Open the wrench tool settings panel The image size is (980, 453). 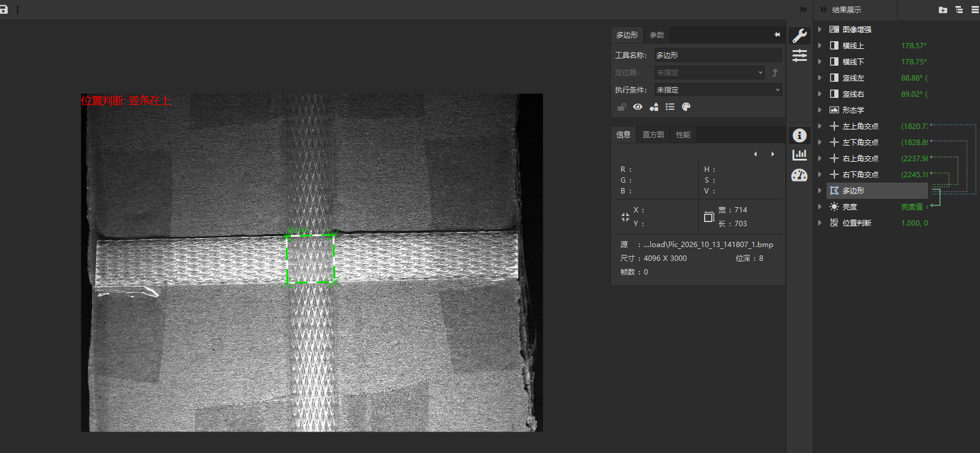click(800, 36)
